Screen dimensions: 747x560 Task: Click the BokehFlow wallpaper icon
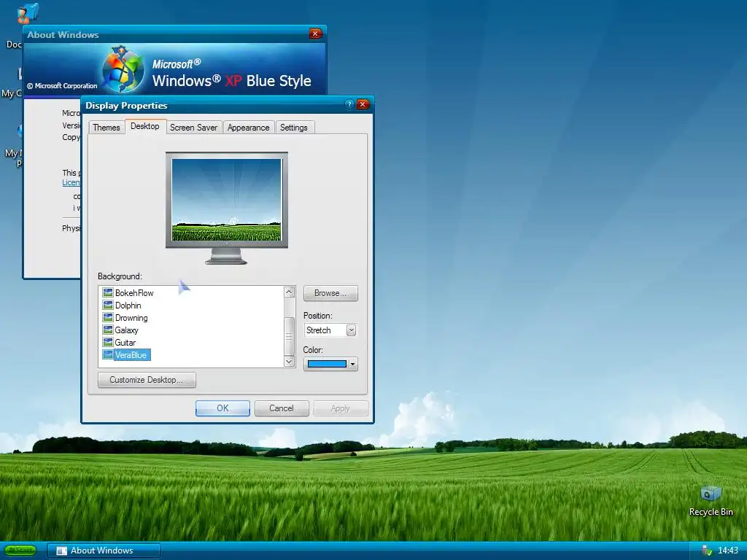tap(108, 293)
